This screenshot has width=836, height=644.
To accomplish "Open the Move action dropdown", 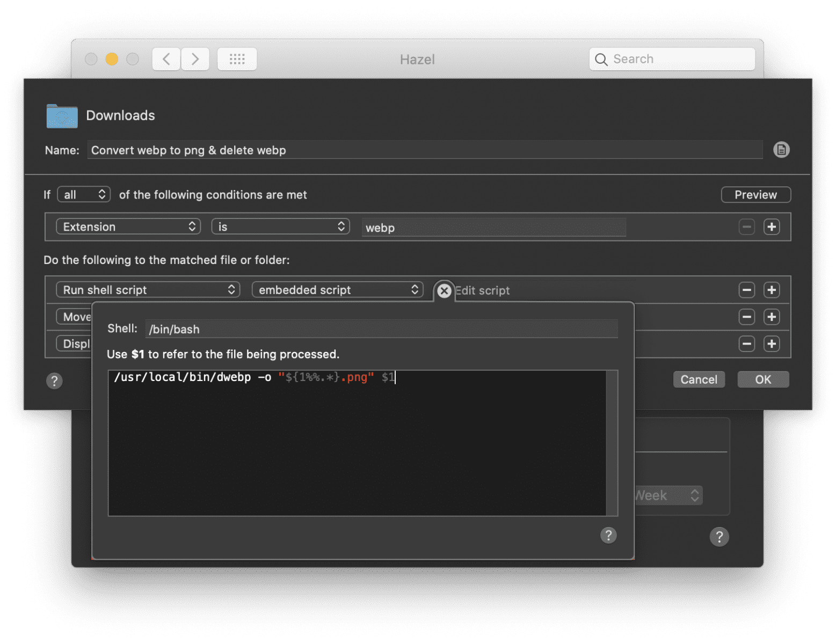I will point(74,317).
